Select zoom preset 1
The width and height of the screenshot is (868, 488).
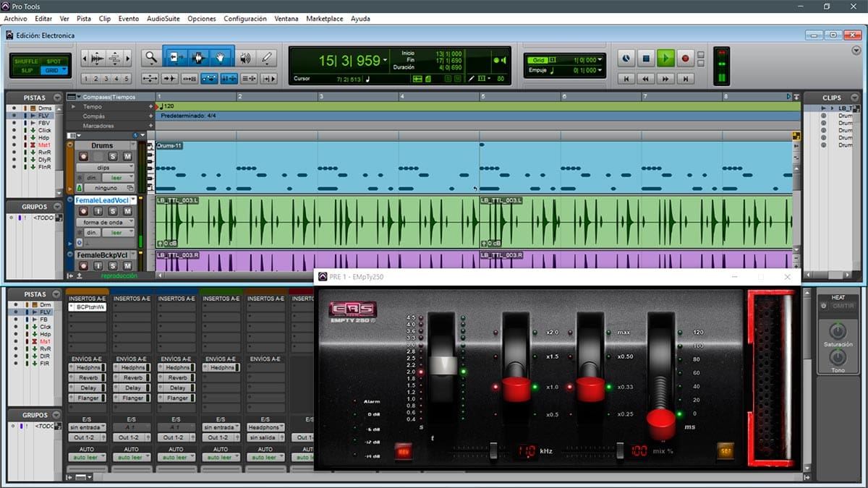86,79
